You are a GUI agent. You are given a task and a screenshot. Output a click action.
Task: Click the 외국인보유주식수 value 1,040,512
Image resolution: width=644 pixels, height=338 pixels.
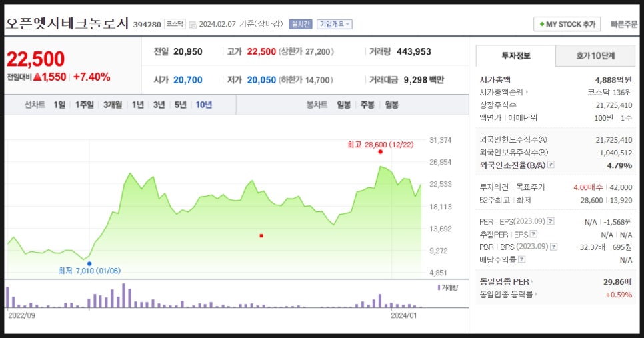[x=616, y=153]
